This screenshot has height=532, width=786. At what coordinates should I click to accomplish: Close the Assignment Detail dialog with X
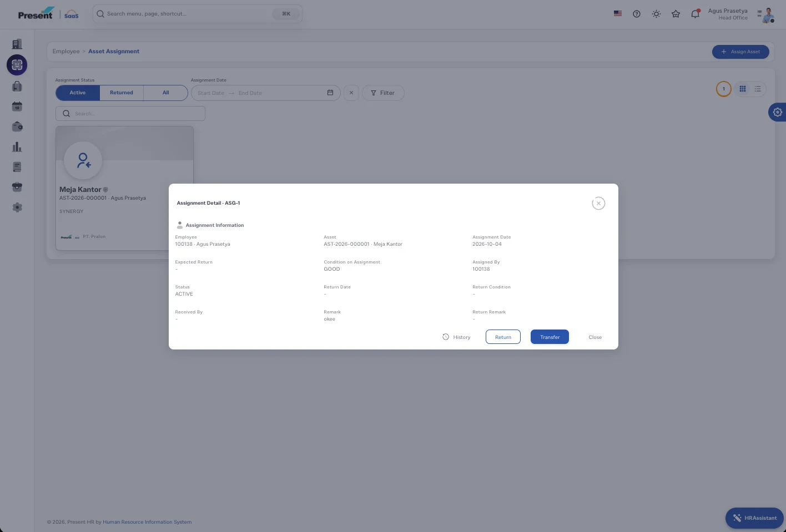598,204
